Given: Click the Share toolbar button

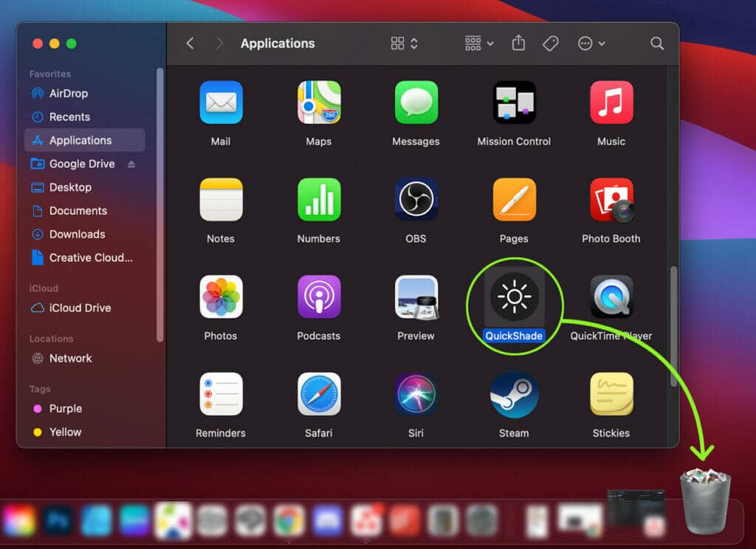Looking at the screenshot, I should tap(518, 42).
